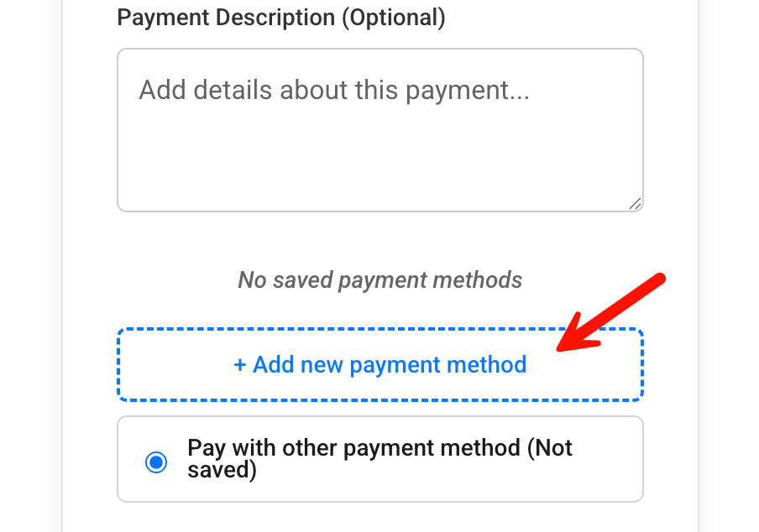Select the blue radio button circle
The width and height of the screenshot is (759, 532).
tap(156, 462)
